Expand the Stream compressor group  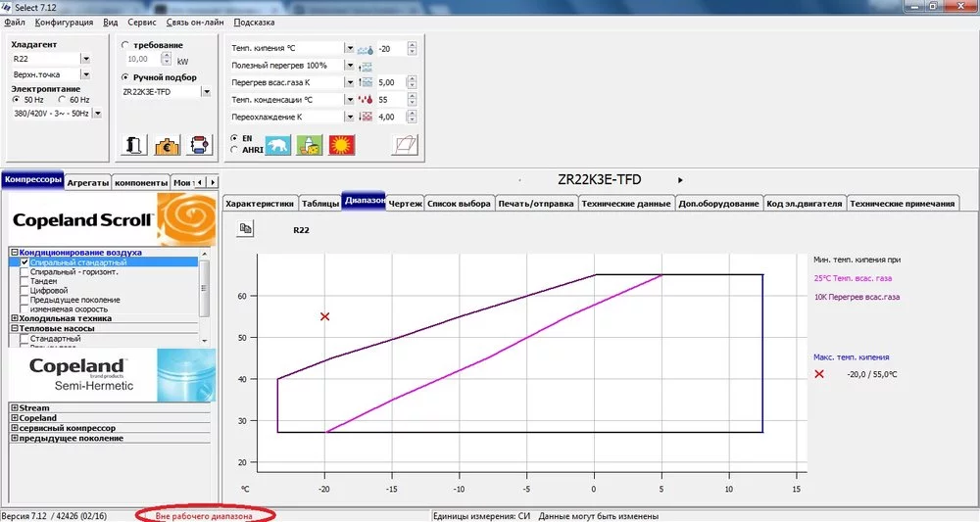[15, 407]
